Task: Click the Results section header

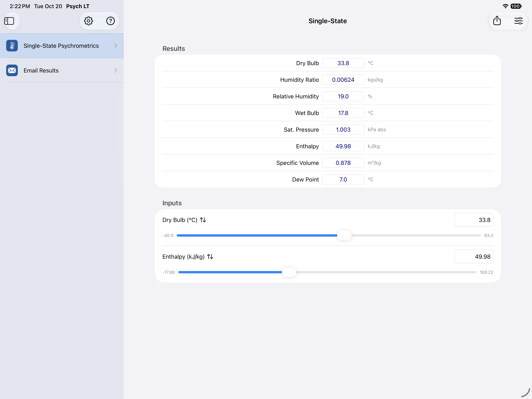Action: click(174, 49)
